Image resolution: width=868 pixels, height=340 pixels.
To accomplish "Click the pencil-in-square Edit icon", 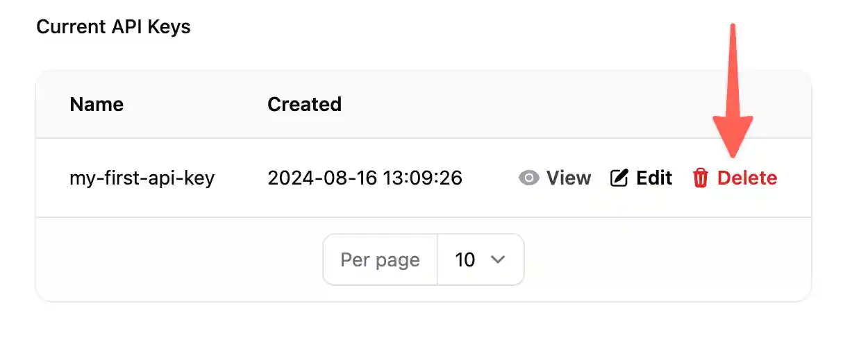I will 619,178.
